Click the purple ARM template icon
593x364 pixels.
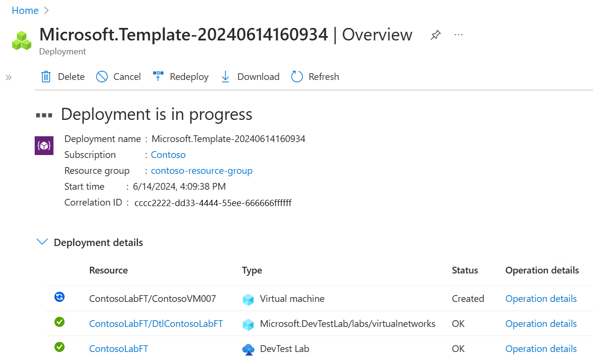[x=44, y=145]
